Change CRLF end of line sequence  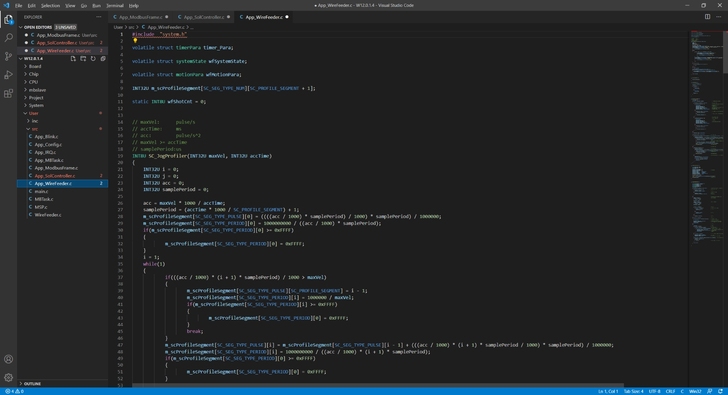pos(670,391)
